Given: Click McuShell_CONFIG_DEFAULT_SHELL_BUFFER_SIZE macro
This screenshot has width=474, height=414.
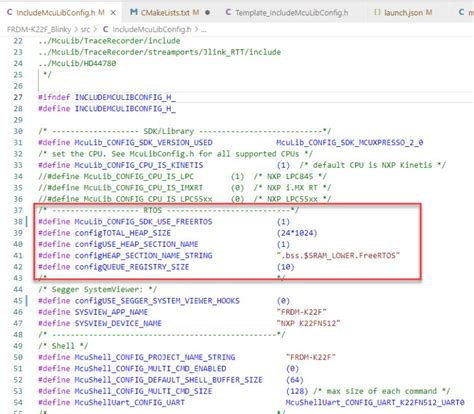Looking at the screenshot, I should click(168, 380).
